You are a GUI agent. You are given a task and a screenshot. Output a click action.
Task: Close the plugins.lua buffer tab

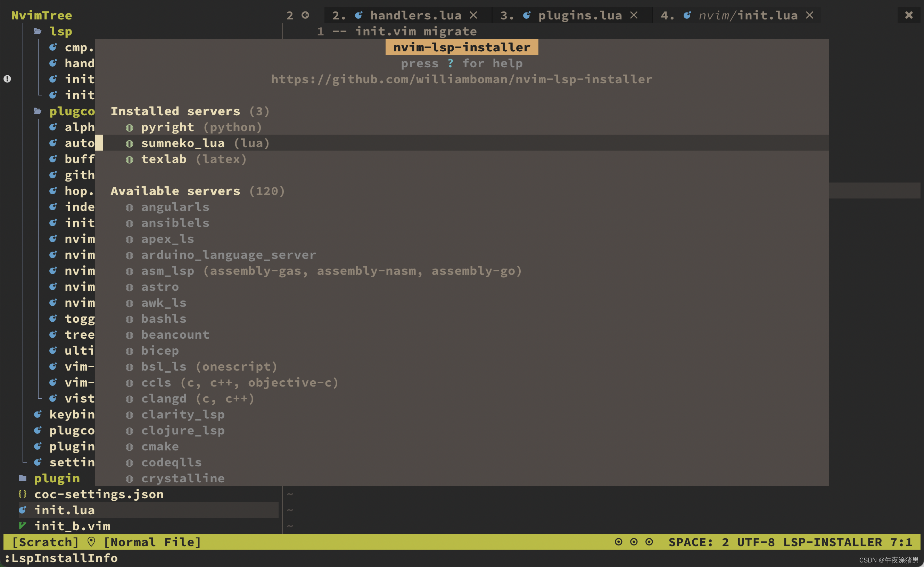click(634, 15)
